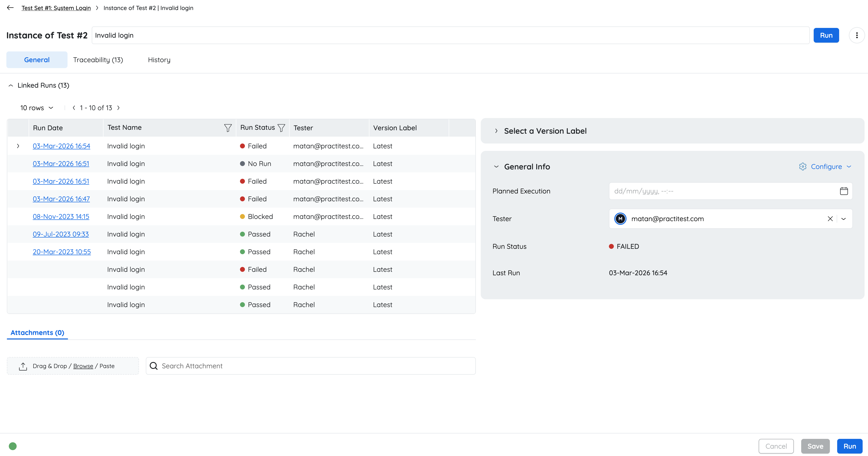Click the Invalid login name input field
868x456 pixels.
click(x=450, y=36)
